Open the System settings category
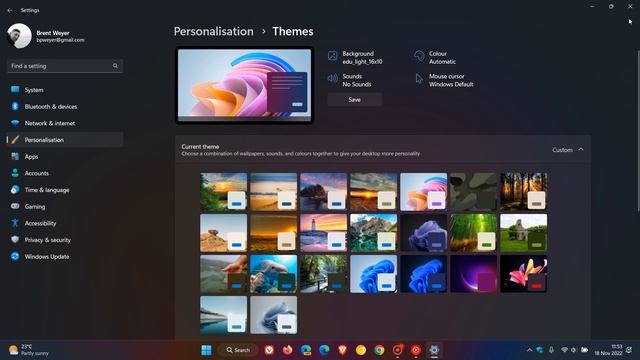Screen dimensions: 640x360 [65, 90]
